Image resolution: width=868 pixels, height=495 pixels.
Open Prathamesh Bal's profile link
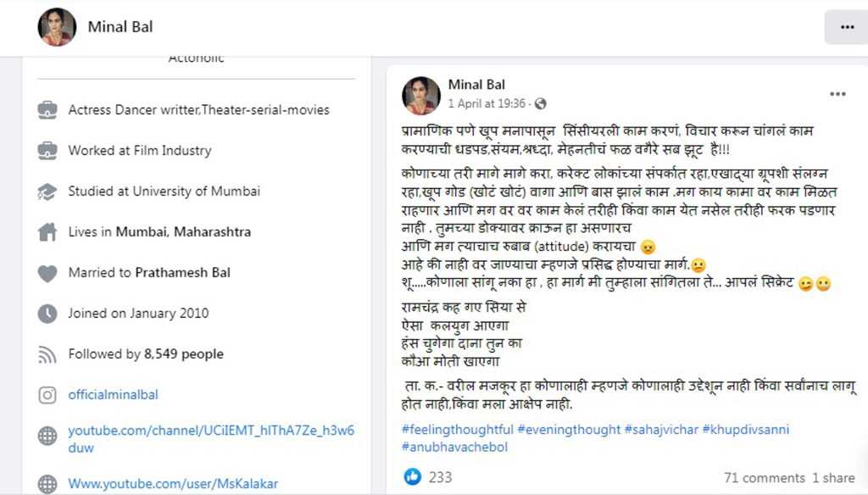(183, 272)
